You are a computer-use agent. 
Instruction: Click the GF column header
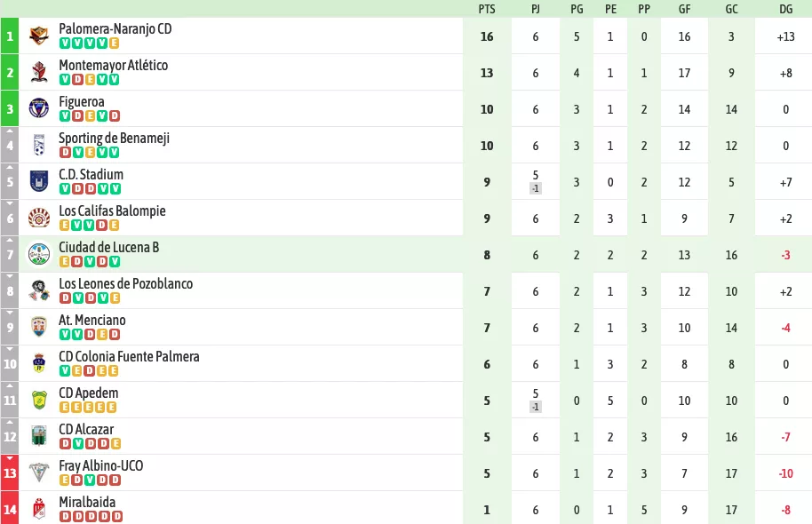(x=685, y=9)
